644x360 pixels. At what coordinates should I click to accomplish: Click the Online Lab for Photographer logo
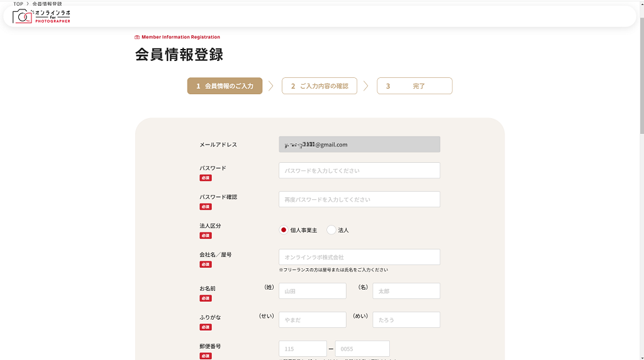coord(42,16)
